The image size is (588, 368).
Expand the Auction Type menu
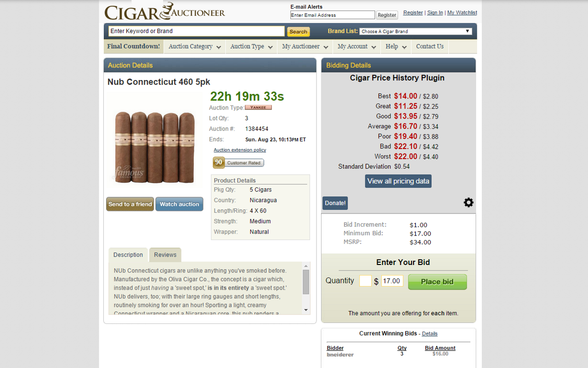(x=251, y=46)
